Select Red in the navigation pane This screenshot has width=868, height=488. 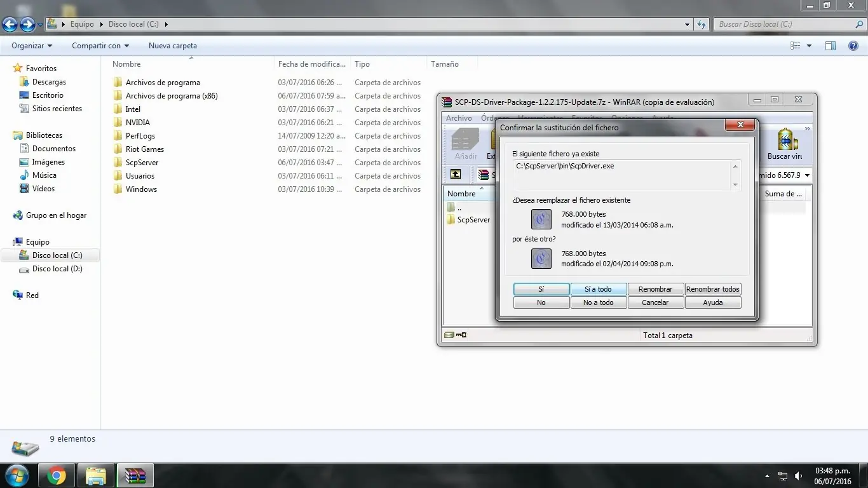pos(32,295)
